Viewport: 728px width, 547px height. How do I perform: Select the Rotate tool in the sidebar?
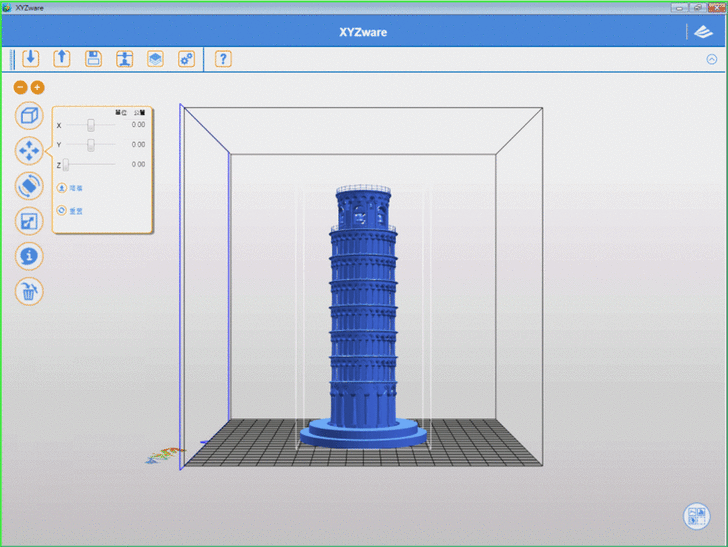tap(29, 186)
